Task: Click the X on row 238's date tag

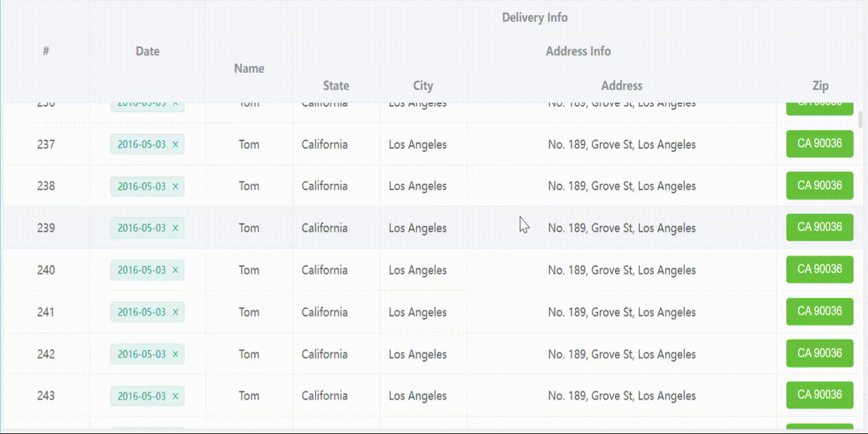Action: pyautogui.click(x=175, y=186)
